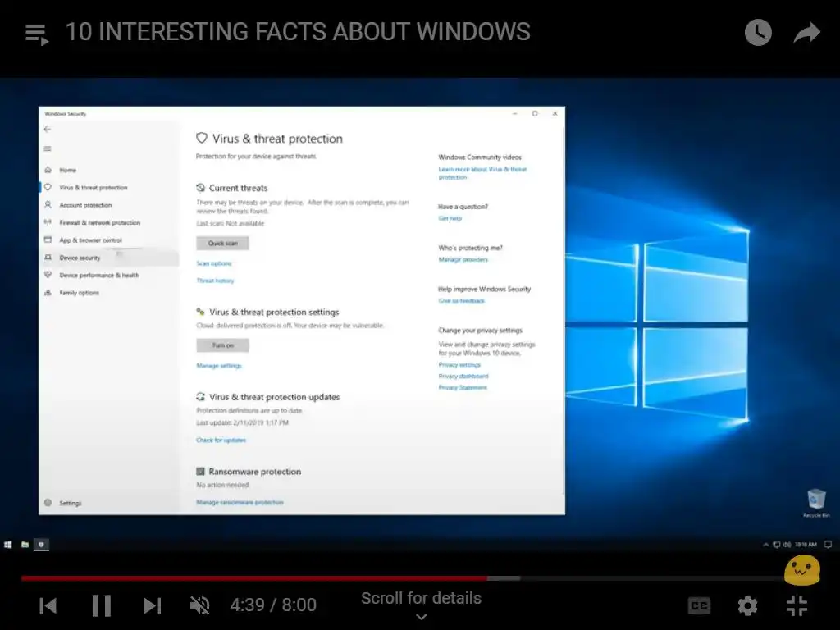Seek on the red progress bar
Image resolution: width=840 pixels, height=630 pixels.
tap(254, 578)
